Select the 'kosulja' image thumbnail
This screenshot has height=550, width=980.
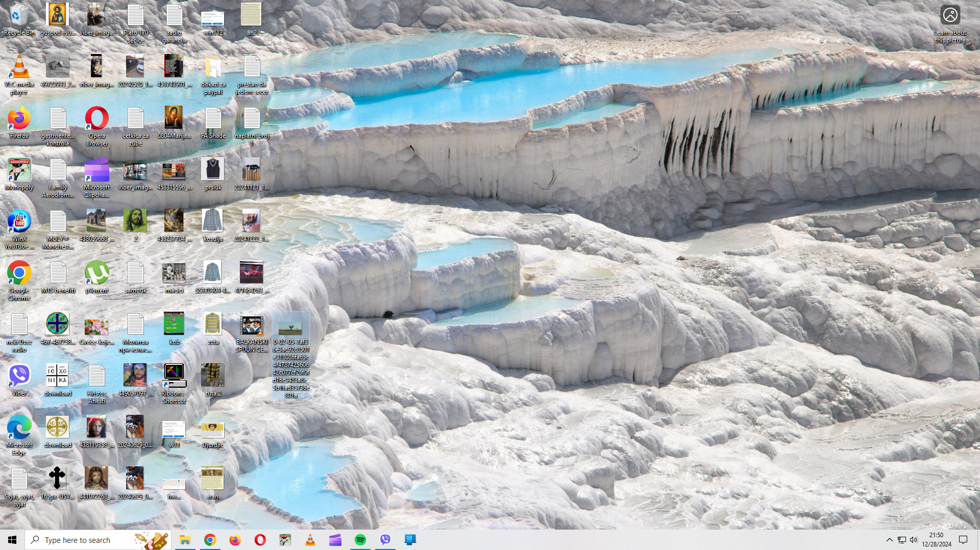(x=213, y=226)
